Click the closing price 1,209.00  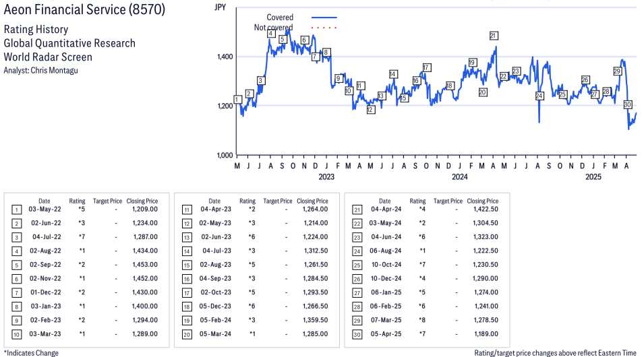pos(145,209)
